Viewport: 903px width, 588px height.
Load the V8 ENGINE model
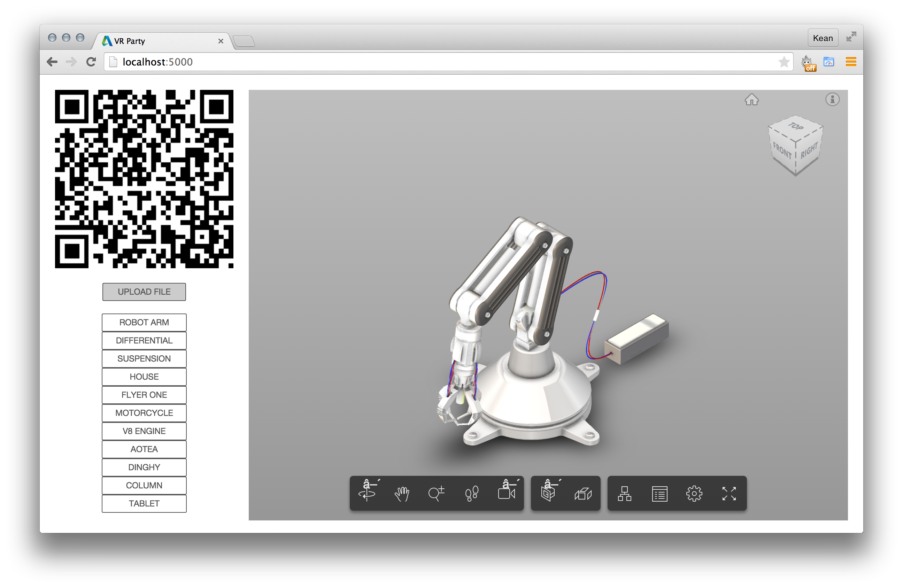pyautogui.click(x=144, y=431)
